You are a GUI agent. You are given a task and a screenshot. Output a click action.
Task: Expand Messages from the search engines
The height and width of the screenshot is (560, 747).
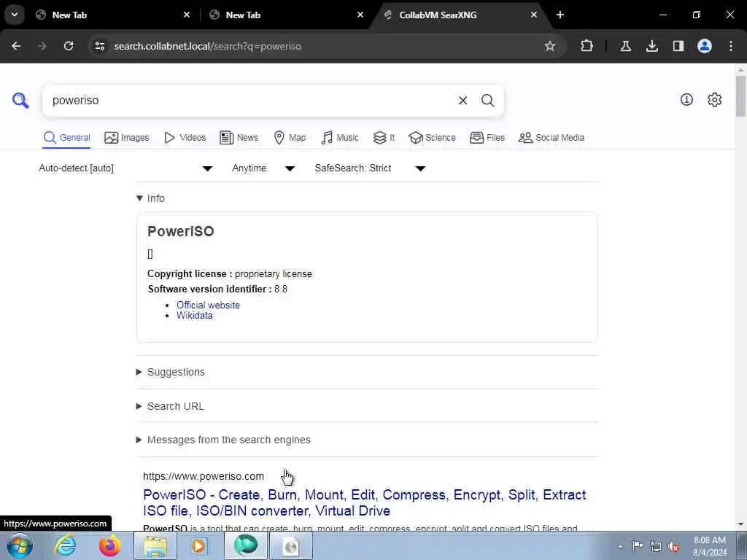coord(223,440)
